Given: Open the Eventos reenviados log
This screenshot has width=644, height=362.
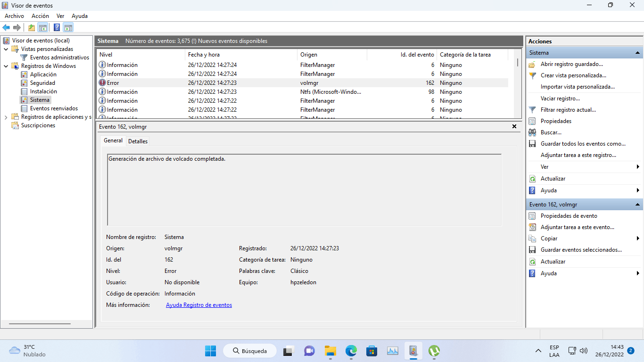Looking at the screenshot, I should [x=54, y=108].
